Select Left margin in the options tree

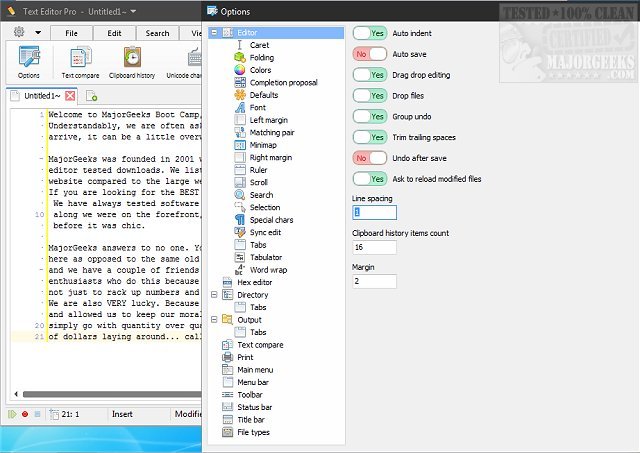269,120
